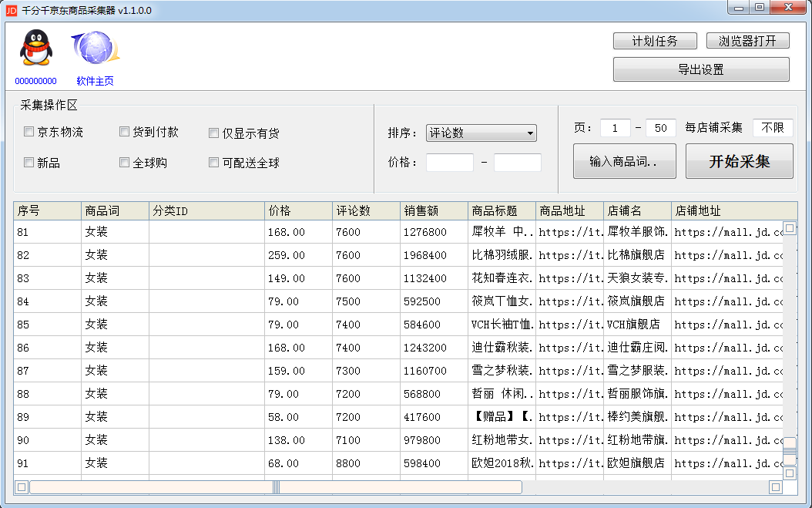
Task: Click the horizontal scrollbar thumb
Action: click(276, 487)
